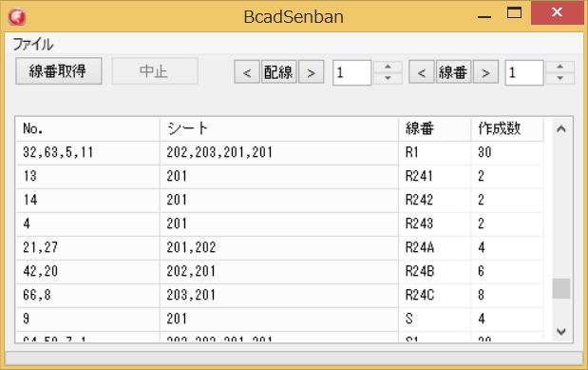Click the next arrow right of 配線
Viewport: 588px width, 370px height.
click(x=312, y=72)
